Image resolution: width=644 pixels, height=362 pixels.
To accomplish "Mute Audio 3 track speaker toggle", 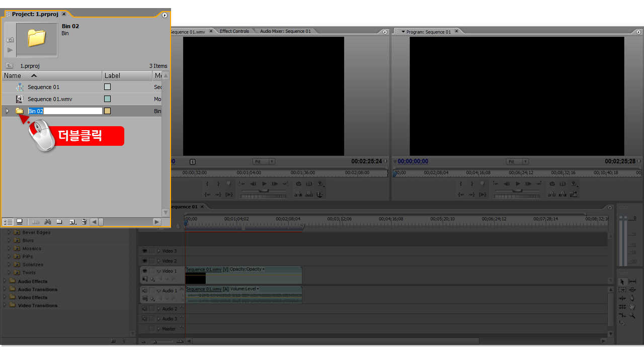I will tap(144, 319).
